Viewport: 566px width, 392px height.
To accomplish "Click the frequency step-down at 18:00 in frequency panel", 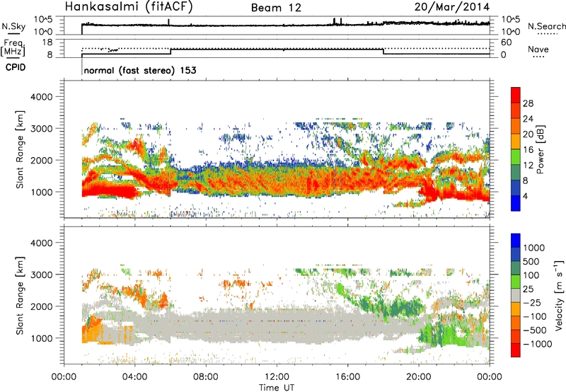I will (x=383, y=52).
